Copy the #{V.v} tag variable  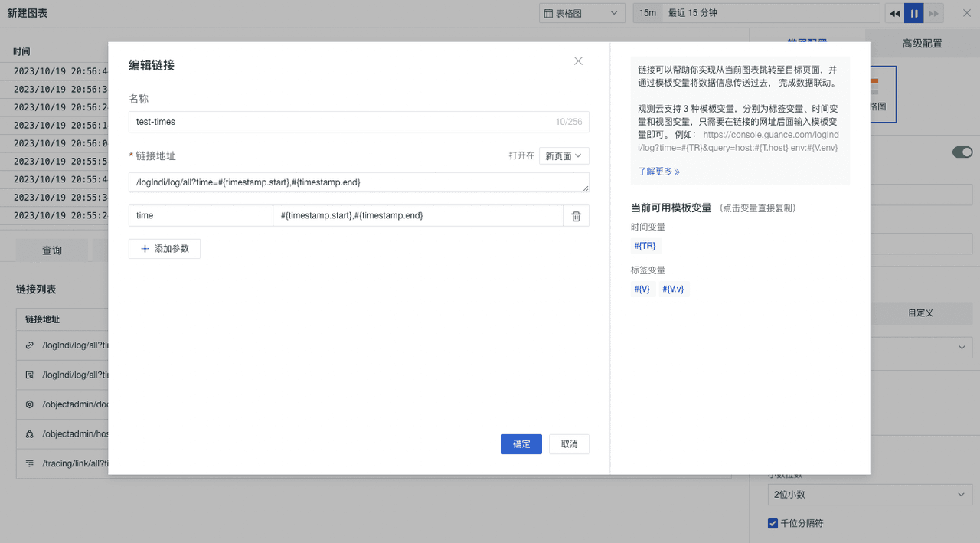pos(674,289)
